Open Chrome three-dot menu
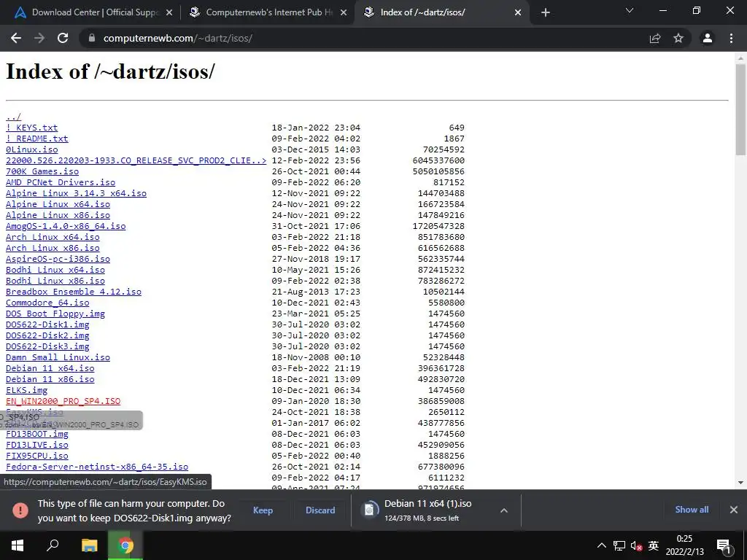The height and width of the screenshot is (560, 747). point(731,38)
